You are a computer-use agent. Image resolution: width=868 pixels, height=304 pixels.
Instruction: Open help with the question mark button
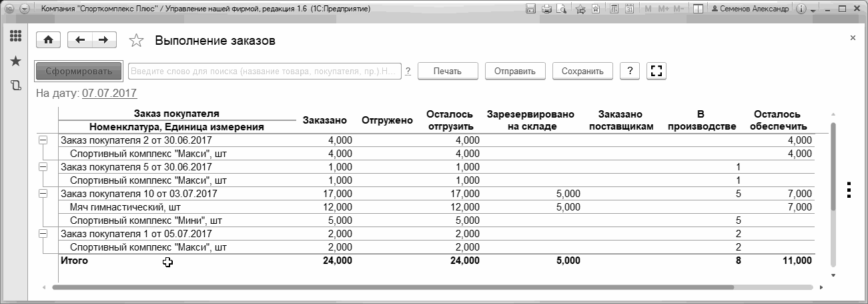pyautogui.click(x=630, y=71)
